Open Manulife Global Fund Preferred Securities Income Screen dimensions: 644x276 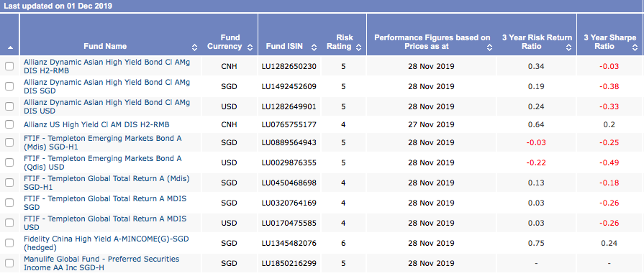click(x=101, y=263)
